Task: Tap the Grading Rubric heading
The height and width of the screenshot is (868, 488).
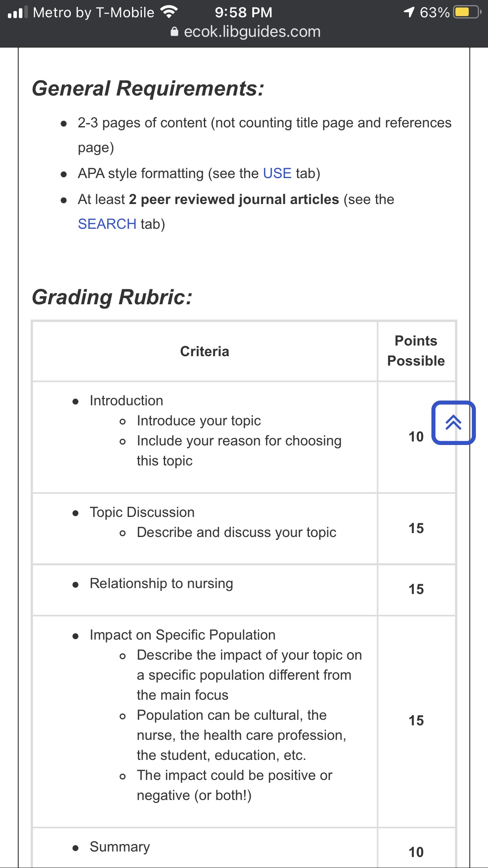Action: tap(112, 297)
